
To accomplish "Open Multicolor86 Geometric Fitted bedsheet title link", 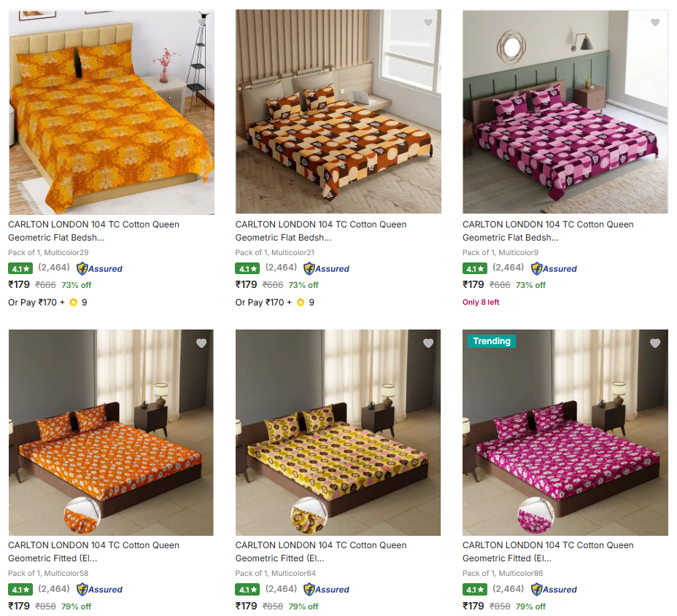I will click(548, 551).
